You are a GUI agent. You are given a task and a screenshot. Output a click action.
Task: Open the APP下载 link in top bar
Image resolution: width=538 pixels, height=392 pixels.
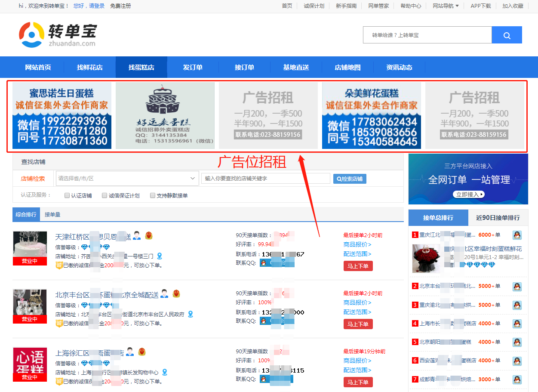point(481,6)
